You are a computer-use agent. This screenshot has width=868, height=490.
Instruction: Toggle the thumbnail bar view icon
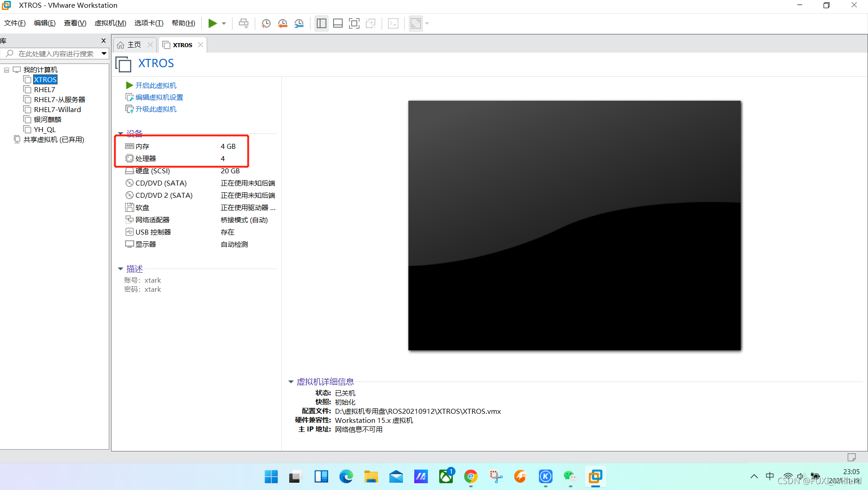[338, 23]
